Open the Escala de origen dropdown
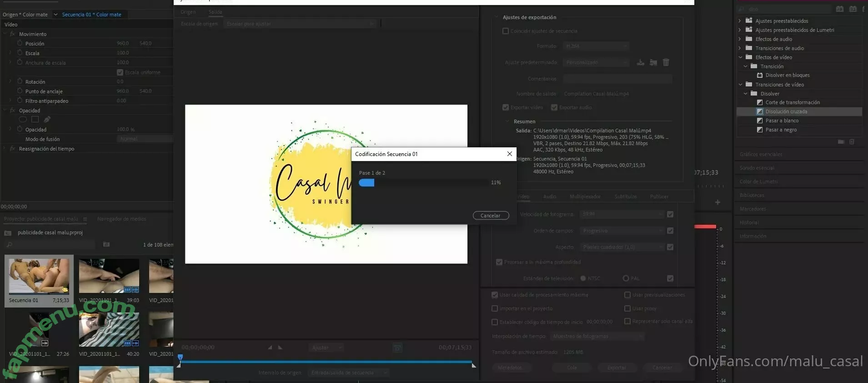The width and height of the screenshot is (868, 383). (300, 24)
